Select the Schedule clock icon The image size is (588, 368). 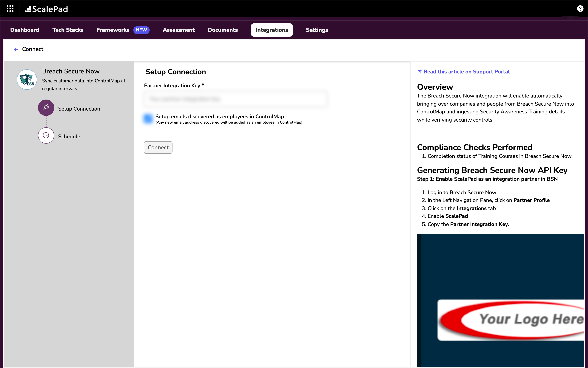(x=46, y=135)
